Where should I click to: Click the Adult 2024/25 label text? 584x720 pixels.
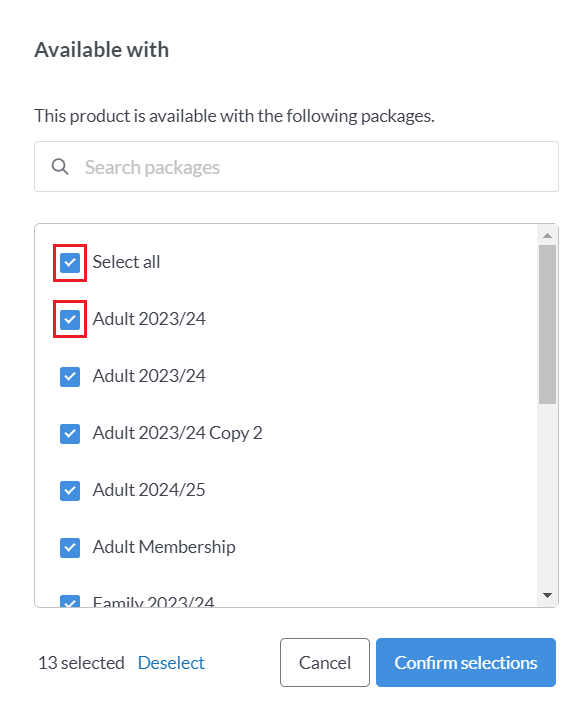point(149,490)
